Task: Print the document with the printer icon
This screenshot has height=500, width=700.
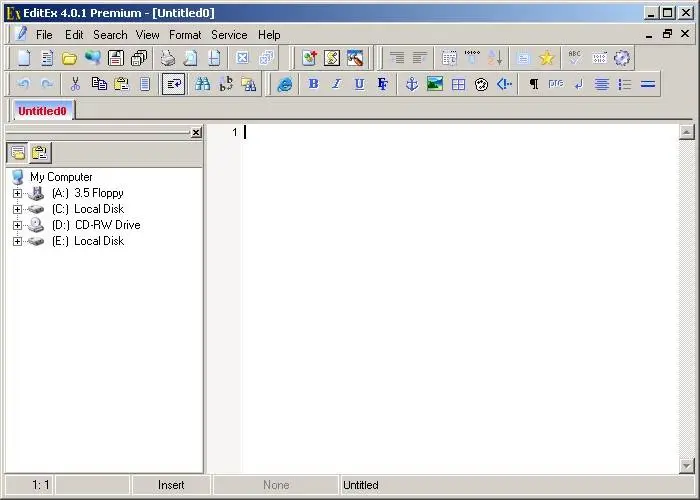Action: pyautogui.click(x=168, y=58)
